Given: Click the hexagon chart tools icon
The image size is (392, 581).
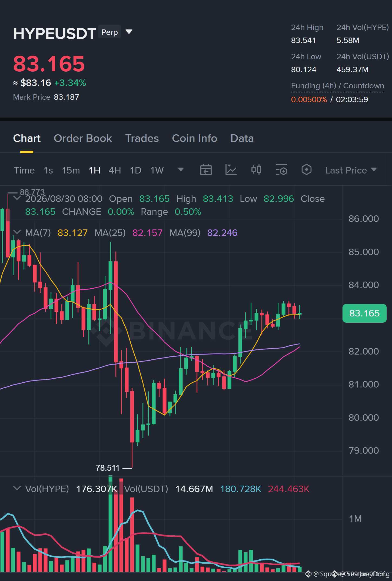Looking at the screenshot, I should click(307, 170).
